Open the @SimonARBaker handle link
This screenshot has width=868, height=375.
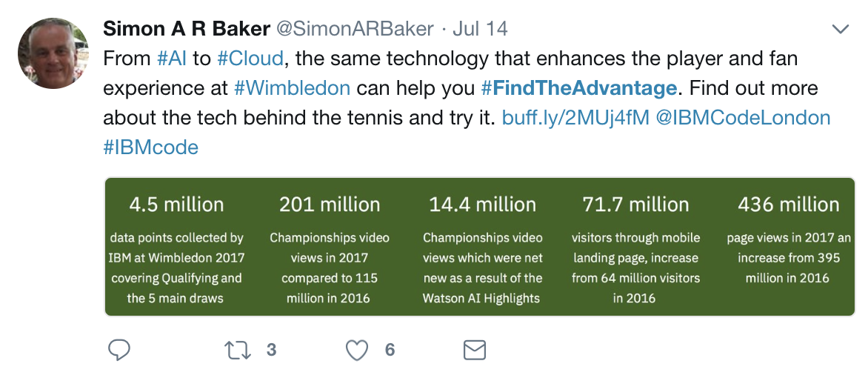(355, 29)
